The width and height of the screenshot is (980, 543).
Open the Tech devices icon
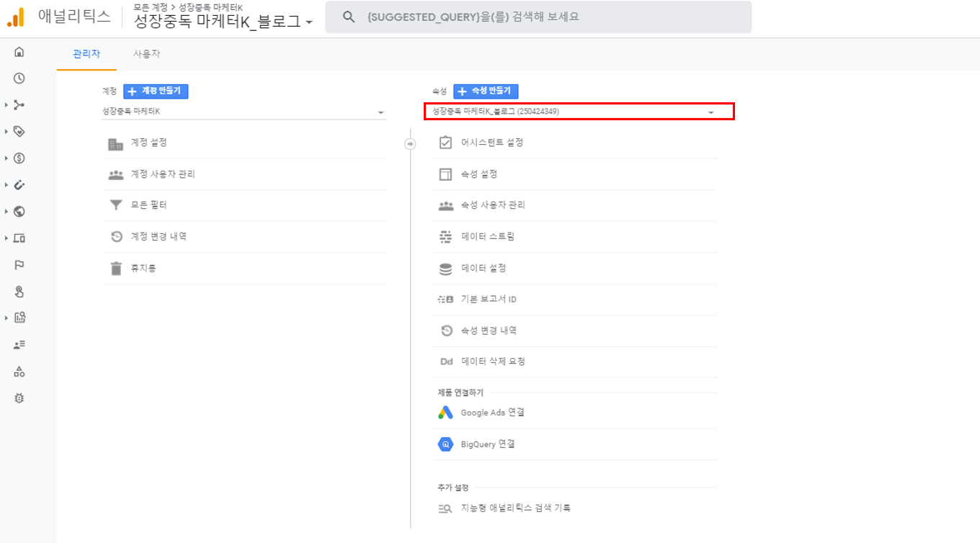pyautogui.click(x=19, y=238)
